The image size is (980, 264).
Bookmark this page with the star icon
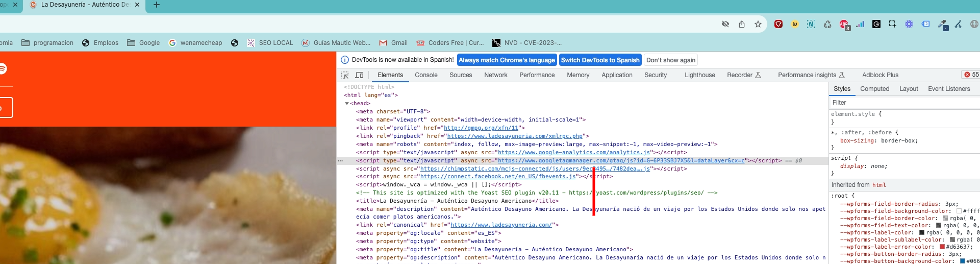click(x=758, y=24)
